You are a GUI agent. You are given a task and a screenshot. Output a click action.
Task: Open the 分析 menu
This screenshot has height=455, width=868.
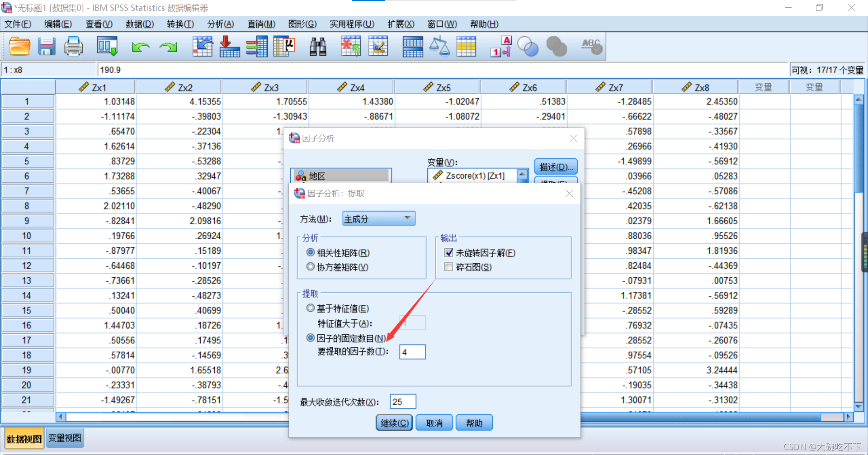(221, 24)
